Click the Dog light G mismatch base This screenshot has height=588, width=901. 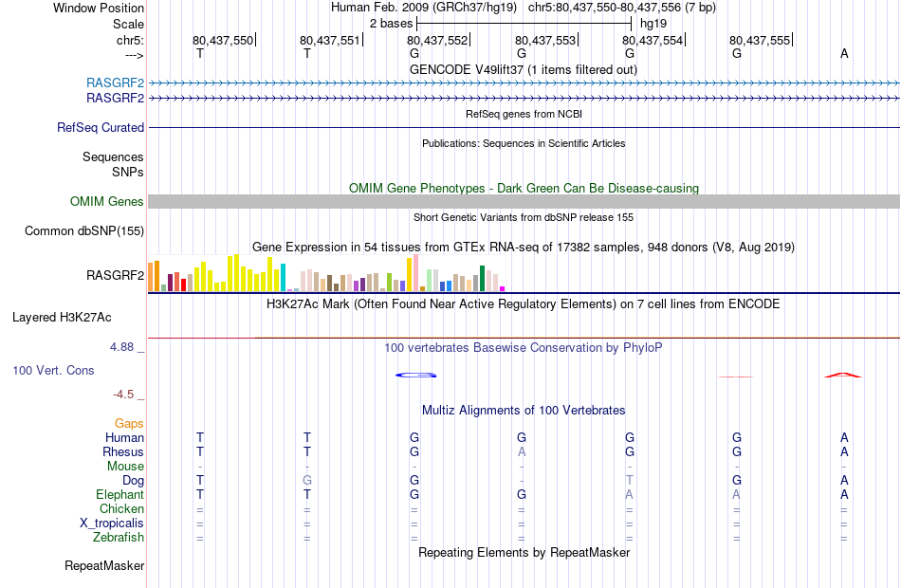tap(307, 480)
